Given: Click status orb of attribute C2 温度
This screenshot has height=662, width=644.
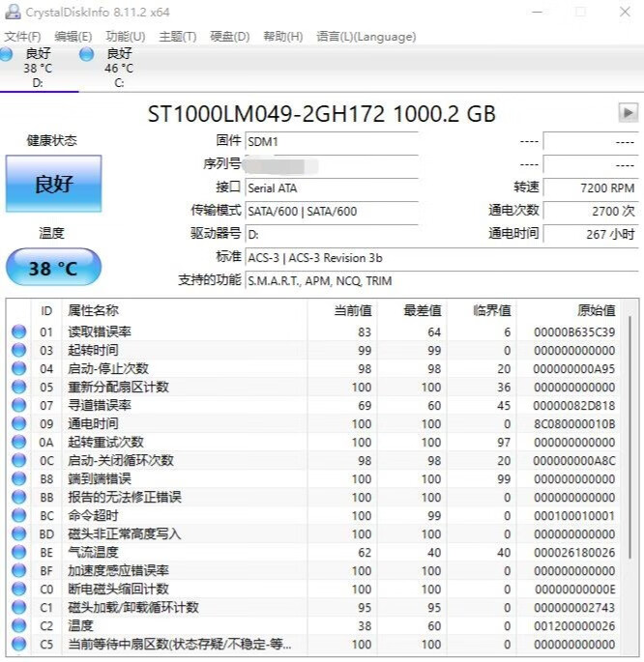Looking at the screenshot, I should pyautogui.click(x=19, y=625).
